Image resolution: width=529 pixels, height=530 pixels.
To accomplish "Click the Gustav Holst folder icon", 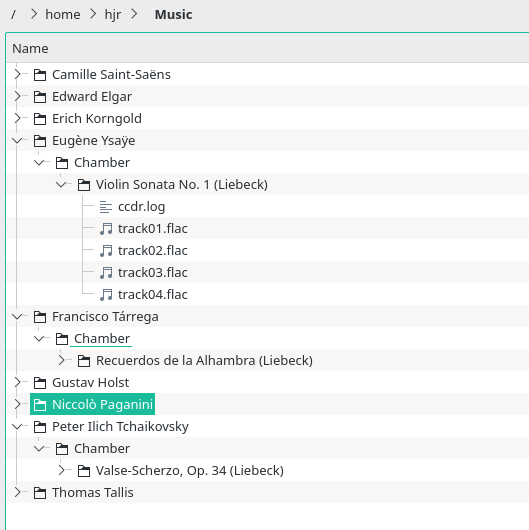I will 40,383.
